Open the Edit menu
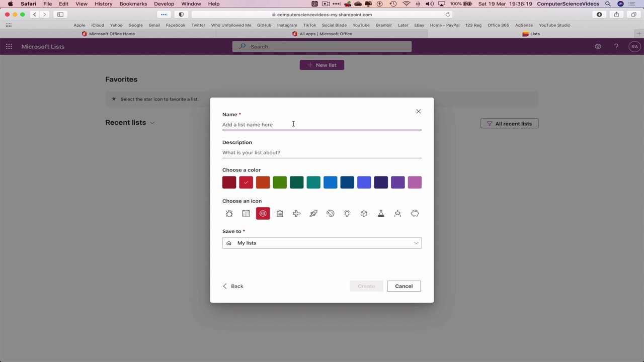The image size is (644, 362). click(x=63, y=4)
